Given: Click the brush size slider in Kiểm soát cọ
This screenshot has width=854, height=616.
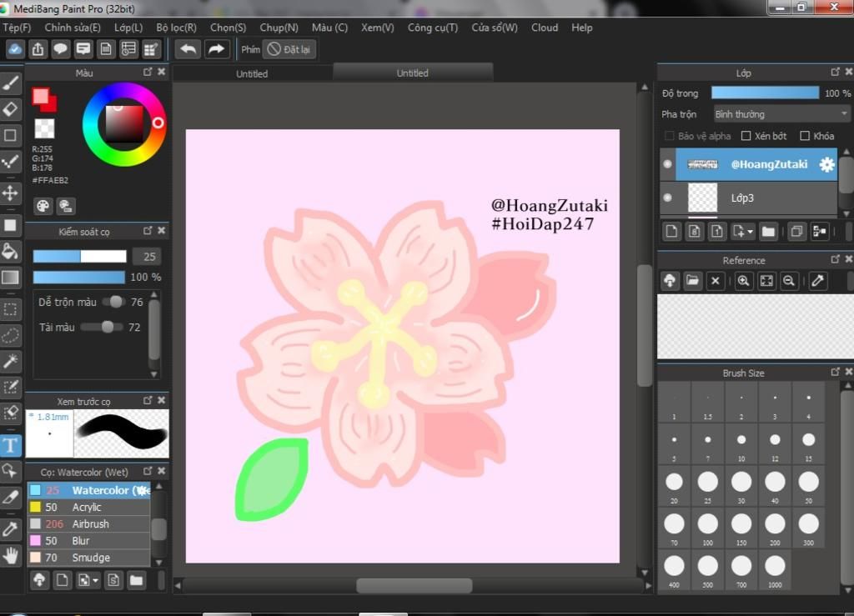Looking at the screenshot, I should pyautogui.click(x=79, y=256).
